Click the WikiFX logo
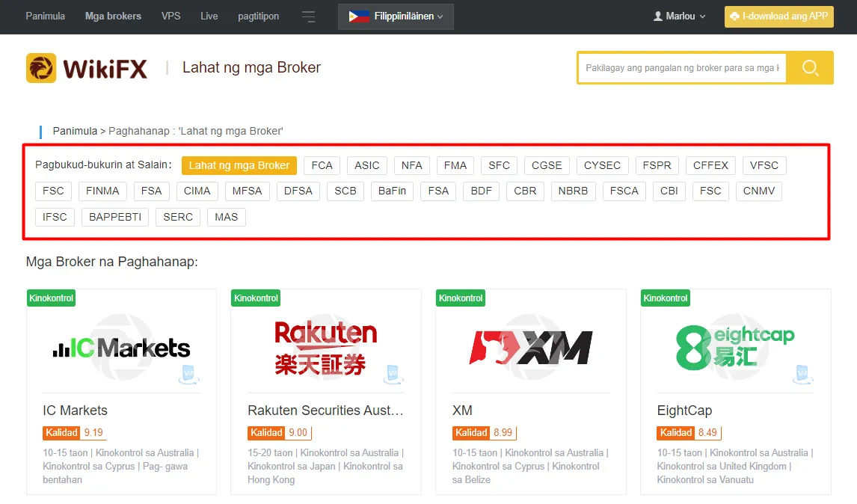 tap(87, 68)
